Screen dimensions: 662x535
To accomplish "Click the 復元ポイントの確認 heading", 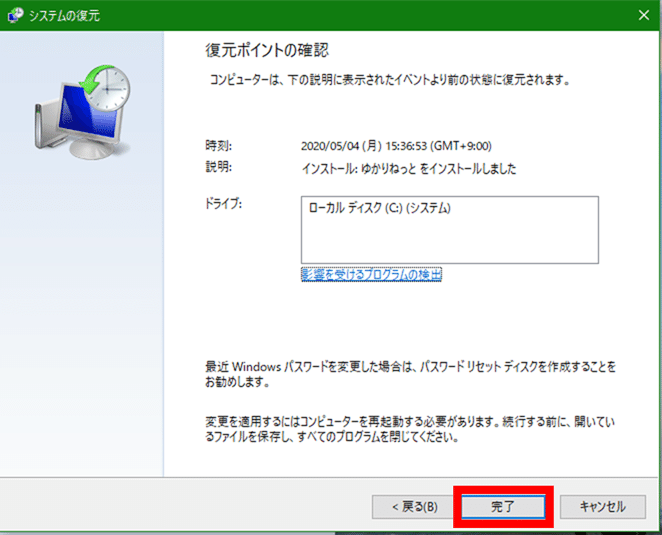I will pyautogui.click(x=267, y=50).
